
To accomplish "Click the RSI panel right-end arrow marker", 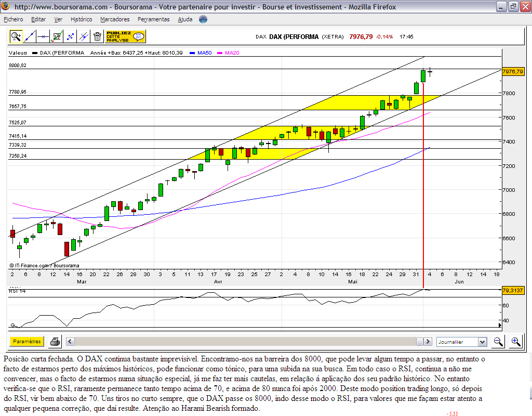I will point(500,325).
